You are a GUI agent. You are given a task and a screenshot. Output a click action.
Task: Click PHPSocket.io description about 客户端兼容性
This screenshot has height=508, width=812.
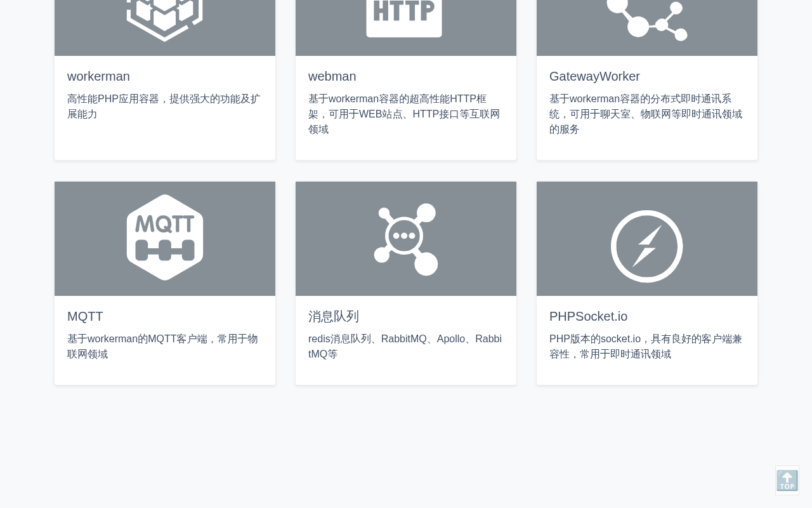[x=646, y=347]
